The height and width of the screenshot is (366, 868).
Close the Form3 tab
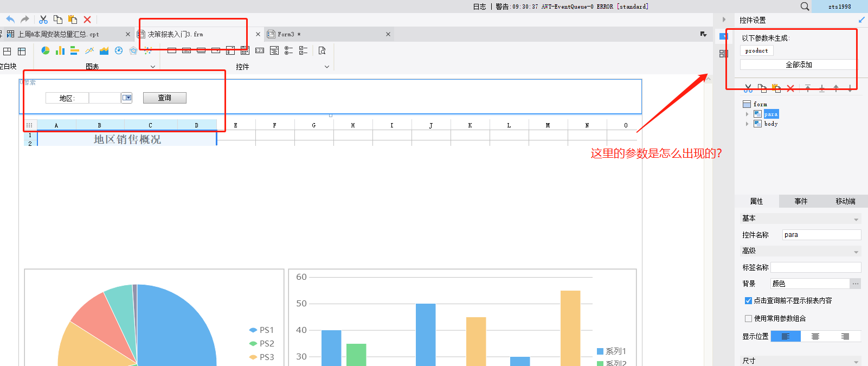pos(388,34)
